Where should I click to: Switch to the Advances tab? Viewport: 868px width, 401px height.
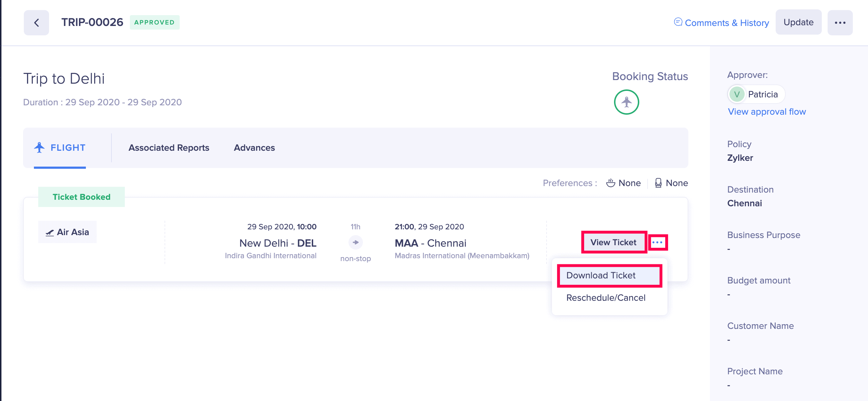254,148
